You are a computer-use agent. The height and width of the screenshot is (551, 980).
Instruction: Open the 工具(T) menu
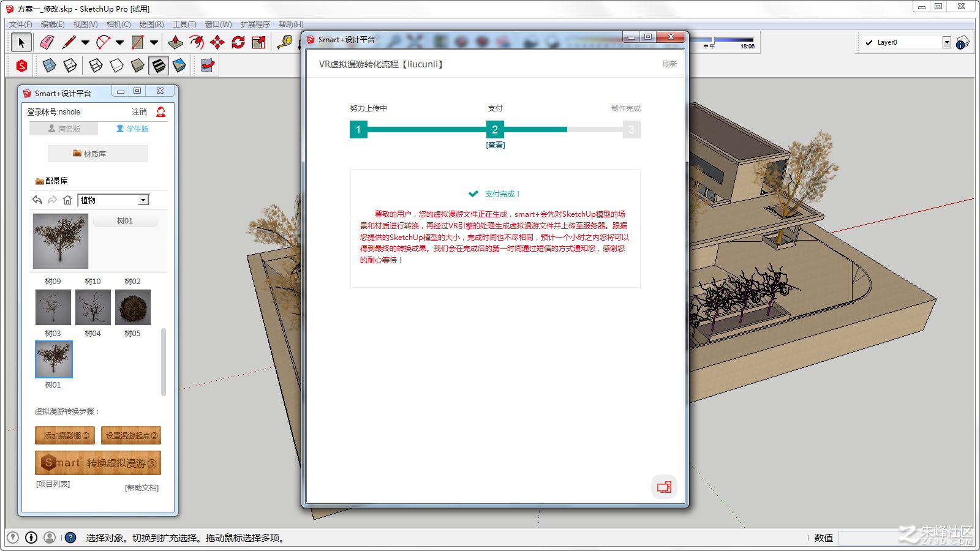click(184, 24)
